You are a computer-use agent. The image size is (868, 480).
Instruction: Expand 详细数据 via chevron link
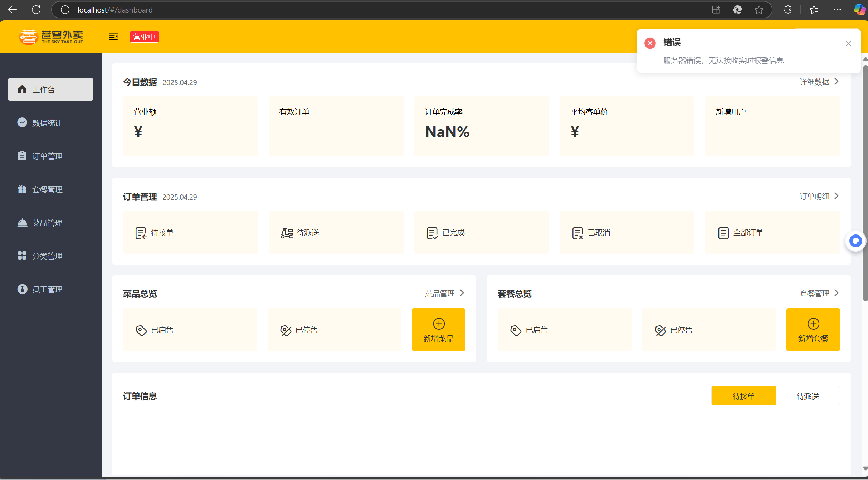[x=819, y=82]
